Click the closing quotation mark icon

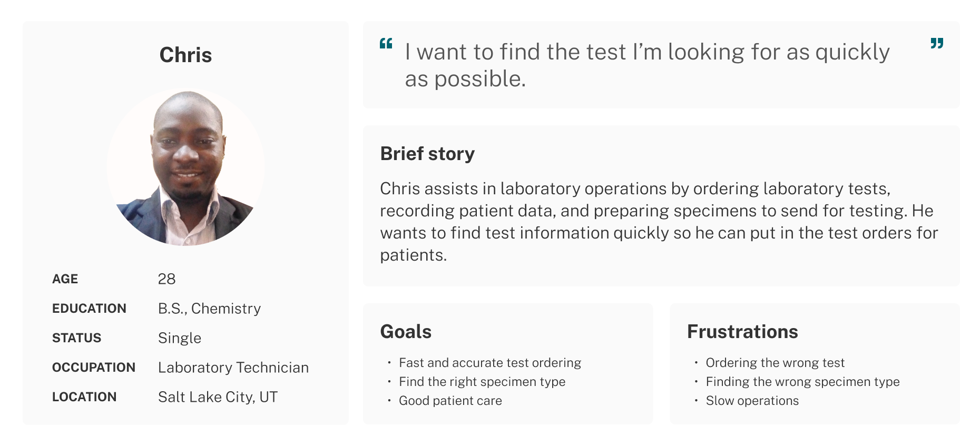pyautogui.click(x=937, y=43)
